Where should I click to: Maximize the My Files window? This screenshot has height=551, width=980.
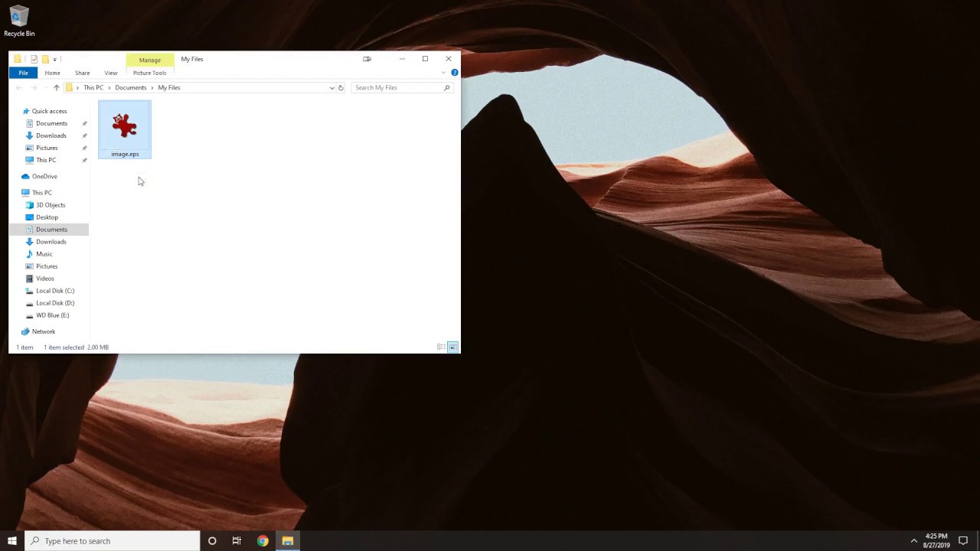click(x=425, y=59)
